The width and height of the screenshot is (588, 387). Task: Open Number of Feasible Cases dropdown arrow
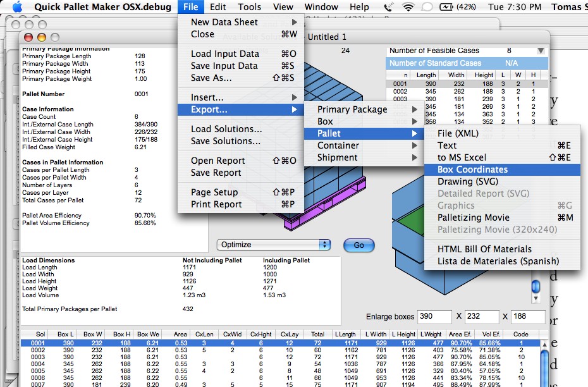[x=541, y=51]
